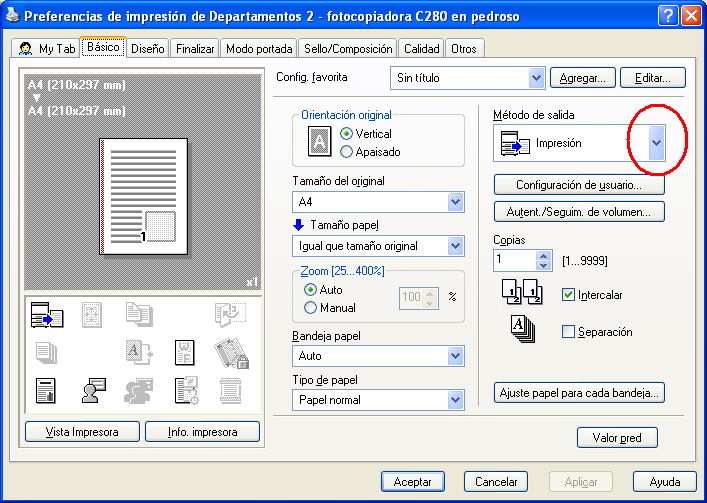Click the printer icon in Método de salida
The height and width of the screenshot is (503, 707).
(515, 143)
